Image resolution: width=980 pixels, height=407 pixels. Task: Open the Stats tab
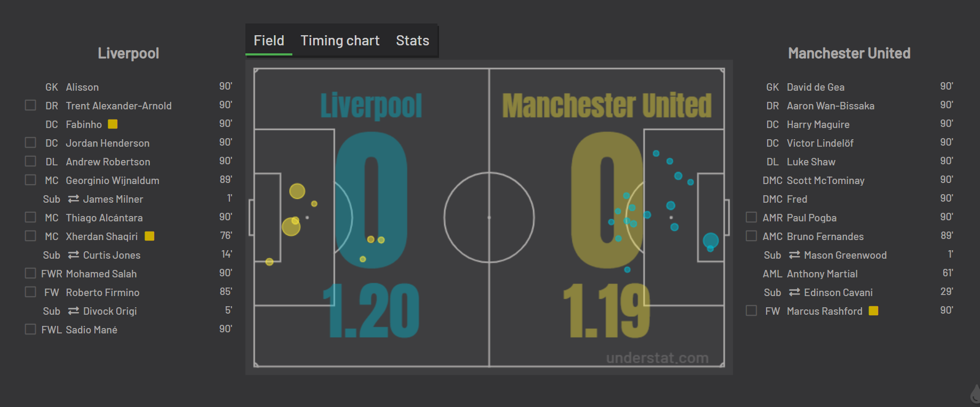point(412,41)
